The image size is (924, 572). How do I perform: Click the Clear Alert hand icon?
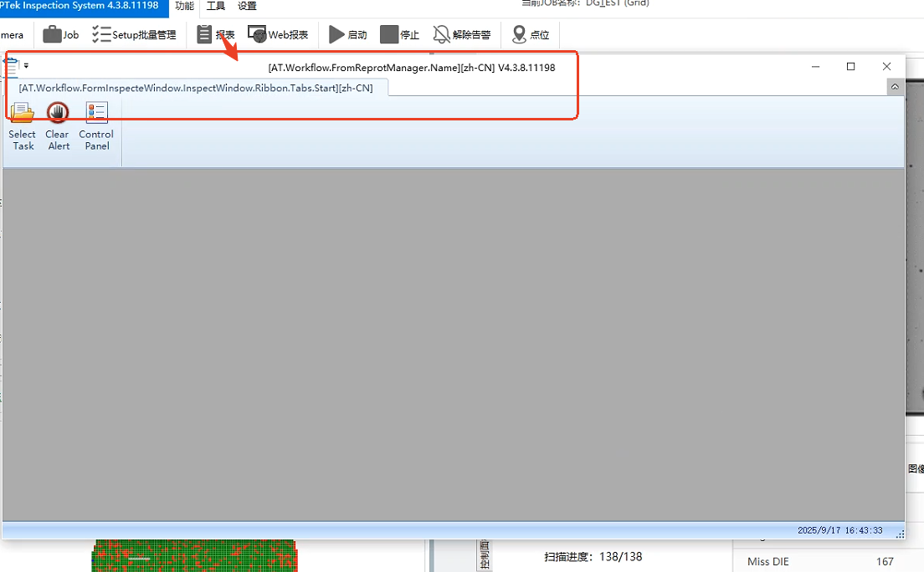58,113
